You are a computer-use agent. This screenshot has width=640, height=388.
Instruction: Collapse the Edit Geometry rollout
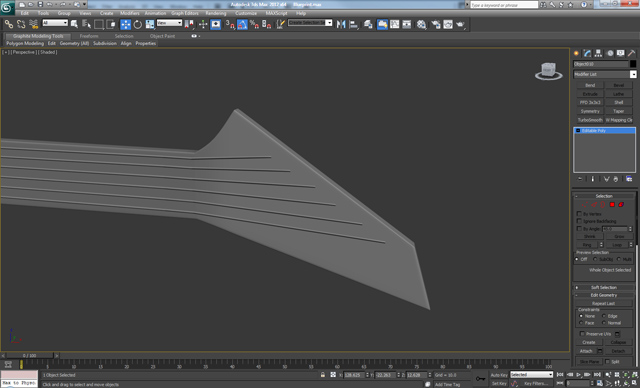[604, 295]
